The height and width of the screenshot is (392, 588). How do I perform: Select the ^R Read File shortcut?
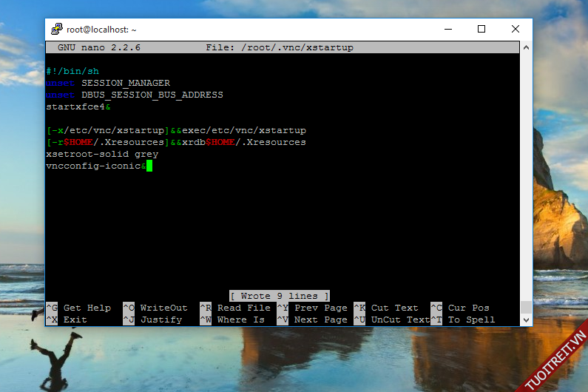click(x=234, y=308)
